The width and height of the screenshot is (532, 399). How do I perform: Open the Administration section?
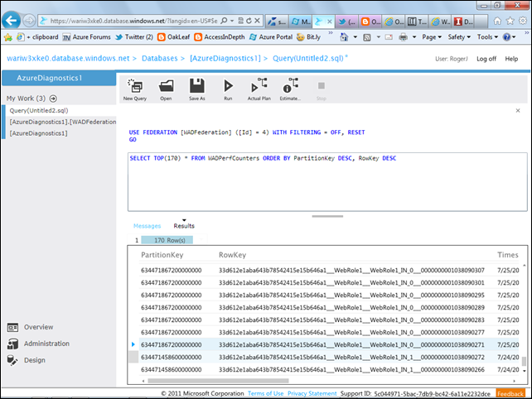coord(38,344)
